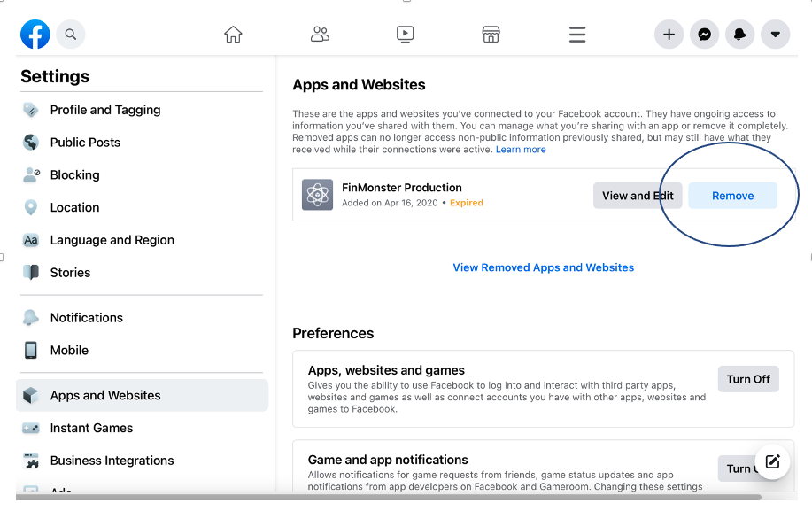Open Messenger from the top bar
812x511 pixels.
pos(704,34)
